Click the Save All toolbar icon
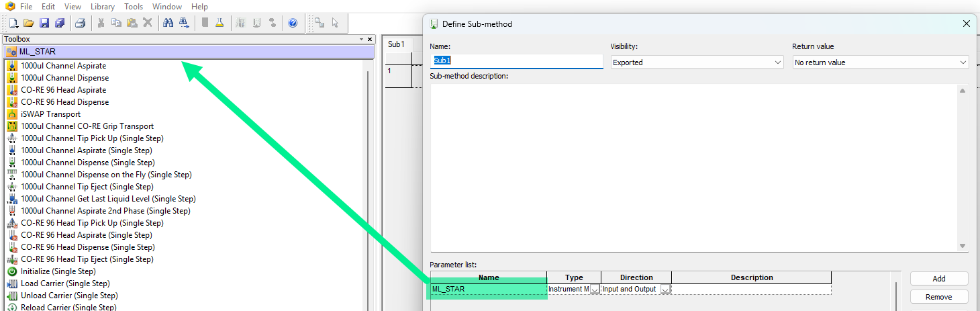Viewport: 980px width, 311px height. tap(60, 23)
